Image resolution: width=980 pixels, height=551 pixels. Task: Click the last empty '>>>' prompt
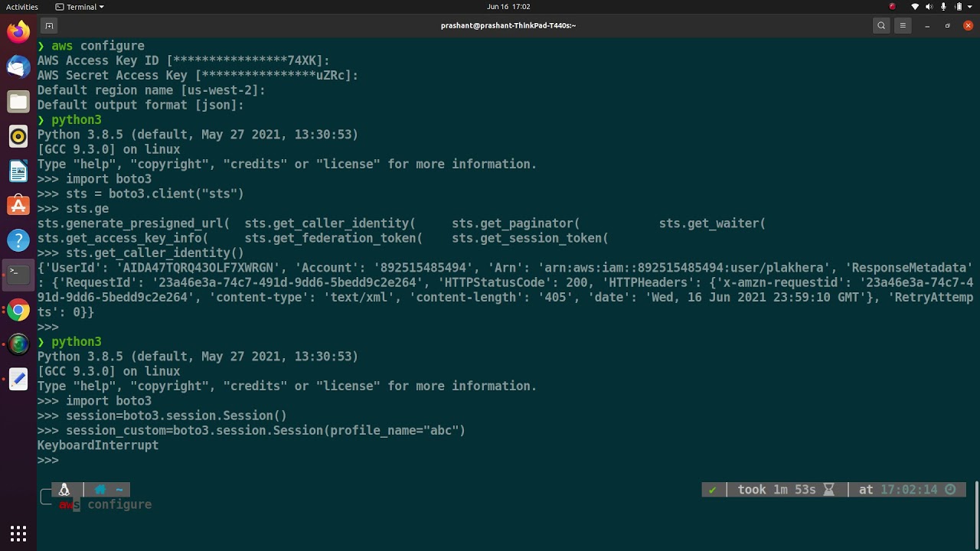point(48,460)
